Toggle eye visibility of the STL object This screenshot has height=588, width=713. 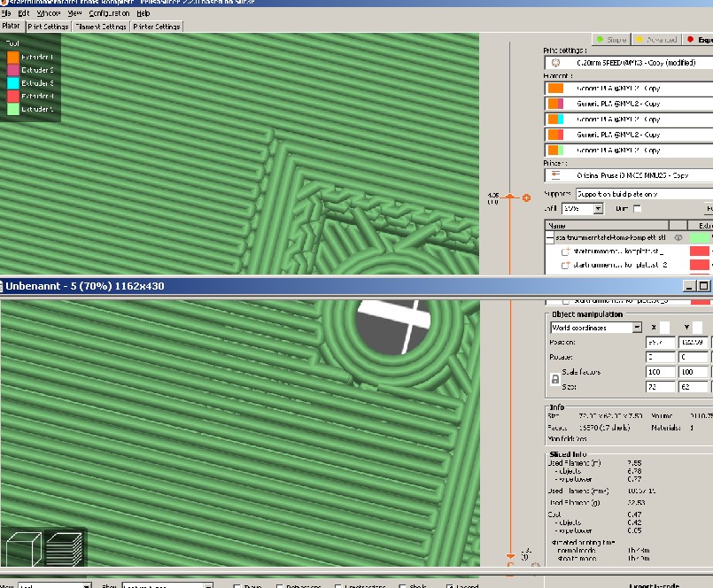tap(678, 238)
